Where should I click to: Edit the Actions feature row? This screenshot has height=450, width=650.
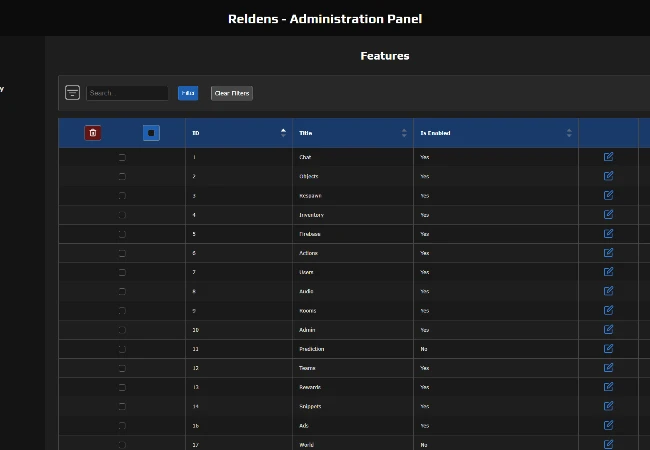pyautogui.click(x=608, y=252)
